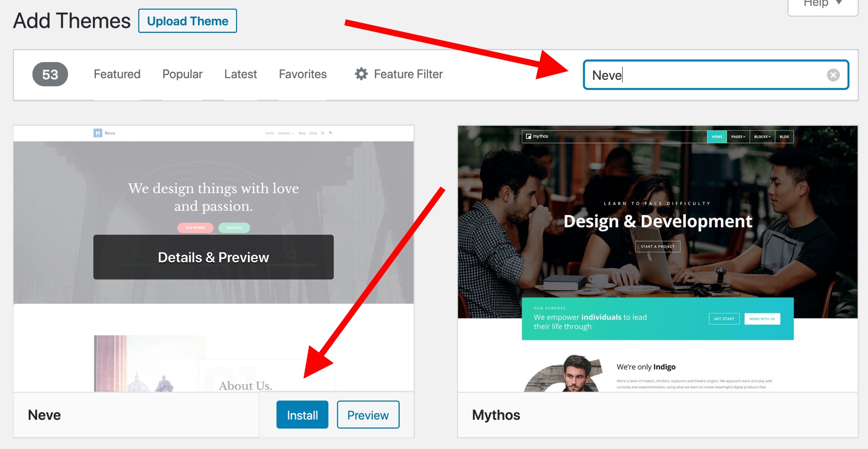This screenshot has width=868, height=449.
Task: Click the Neve theme name
Action: tap(44, 415)
